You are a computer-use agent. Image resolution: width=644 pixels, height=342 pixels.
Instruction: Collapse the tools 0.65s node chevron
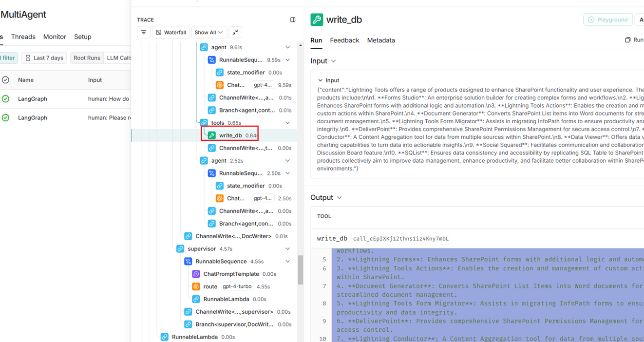287,123
